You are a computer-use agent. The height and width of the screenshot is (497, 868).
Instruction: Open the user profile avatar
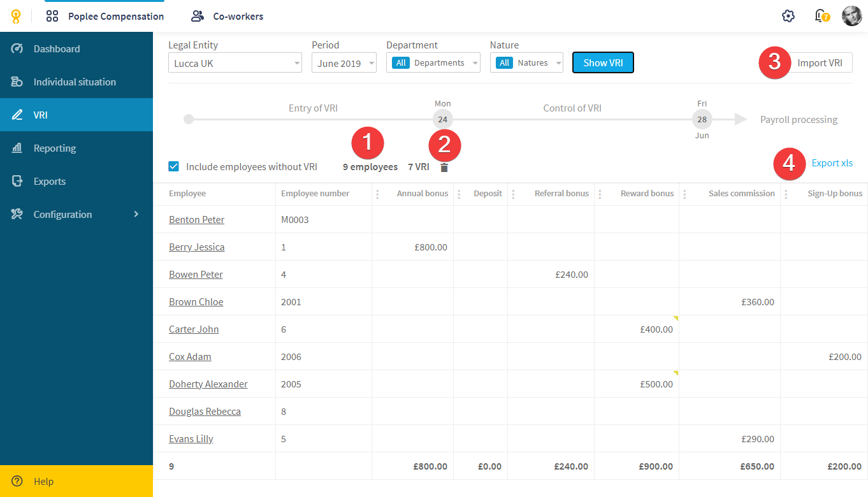coord(852,16)
